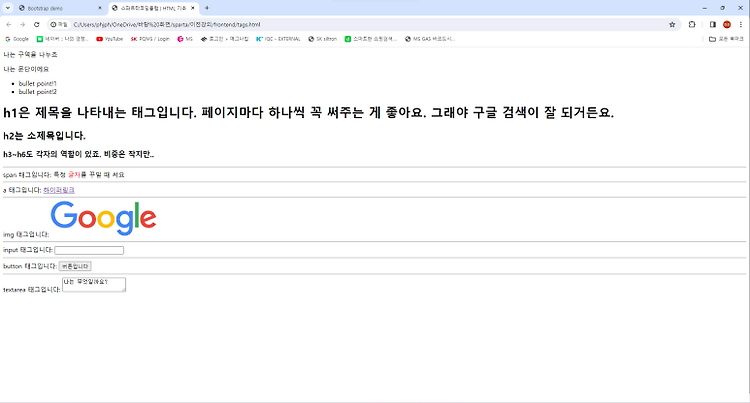Open the Google bookmark

click(x=17, y=39)
